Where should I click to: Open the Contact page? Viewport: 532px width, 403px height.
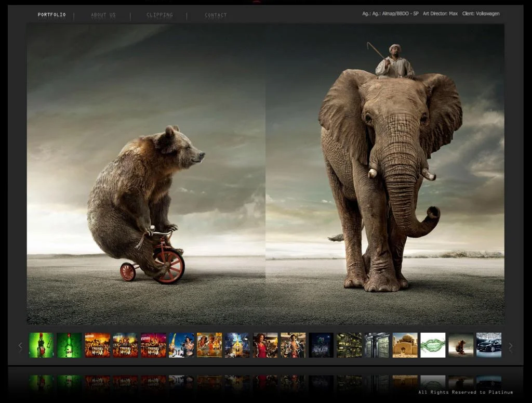tap(216, 15)
